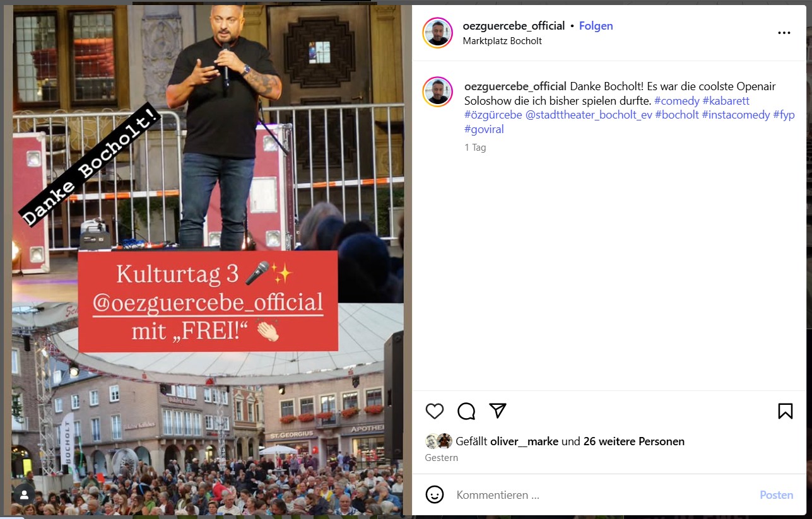Screen dimensions: 812x519
Task: Open the #kabarett hashtag
Action: coord(726,101)
